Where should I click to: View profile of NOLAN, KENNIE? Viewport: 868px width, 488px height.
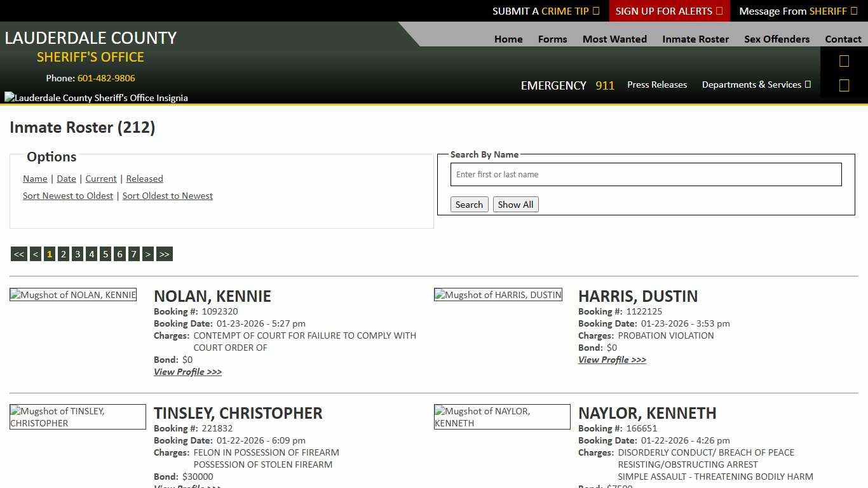(187, 372)
